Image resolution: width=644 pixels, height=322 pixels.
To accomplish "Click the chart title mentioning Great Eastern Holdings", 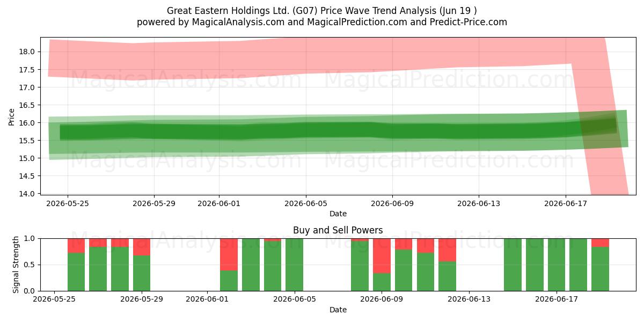I will click(x=322, y=11).
